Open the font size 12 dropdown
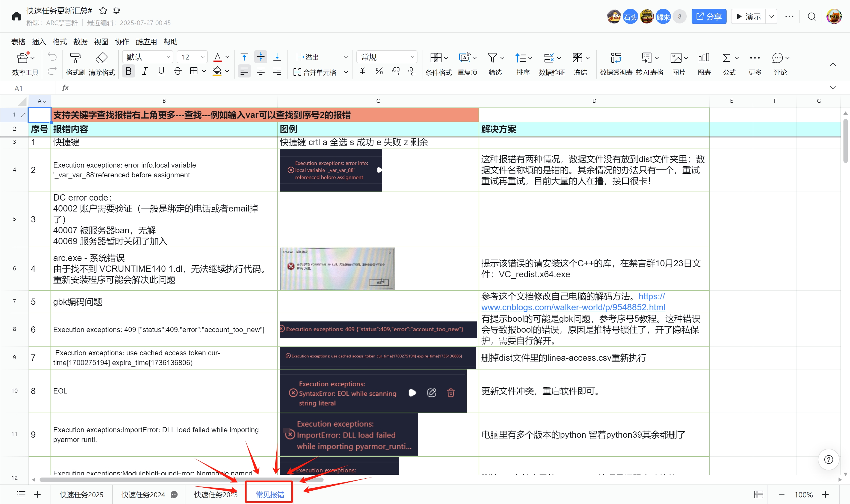The image size is (850, 504). pos(192,57)
